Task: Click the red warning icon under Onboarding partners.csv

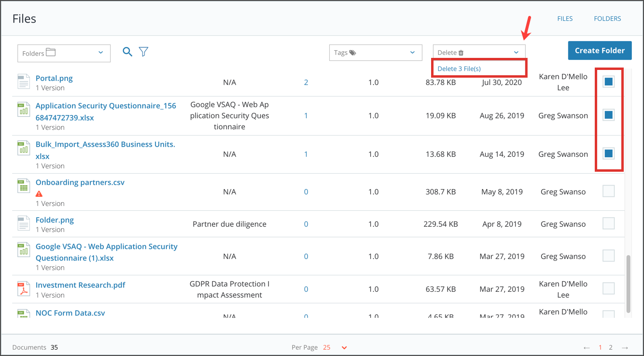Action: click(39, 194)
